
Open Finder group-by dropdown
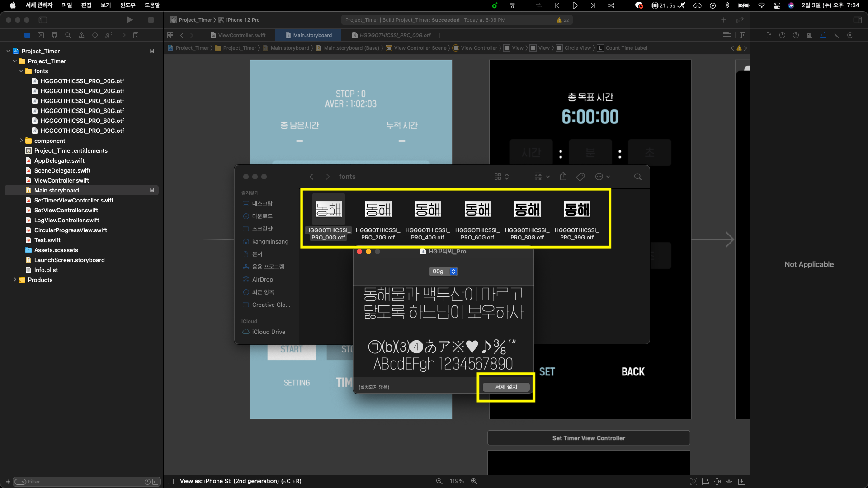542,177
